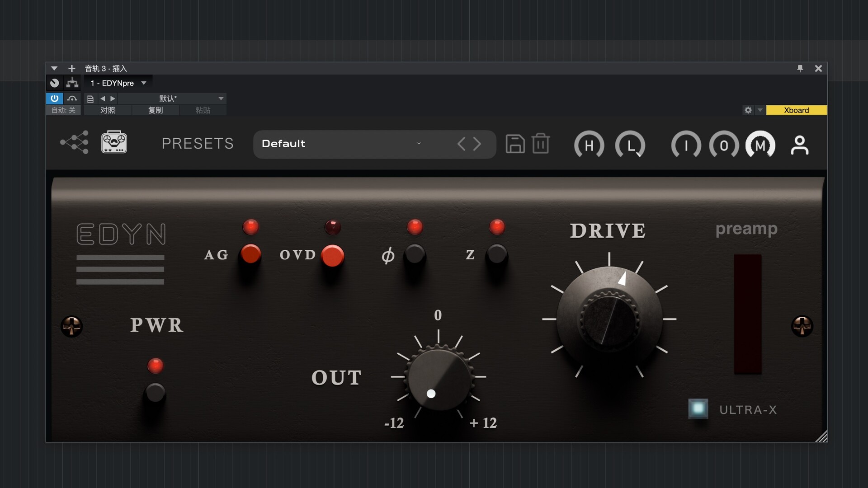Click the I input knob icon
Viewport: 868px width, 488px height.
point(686,145)
